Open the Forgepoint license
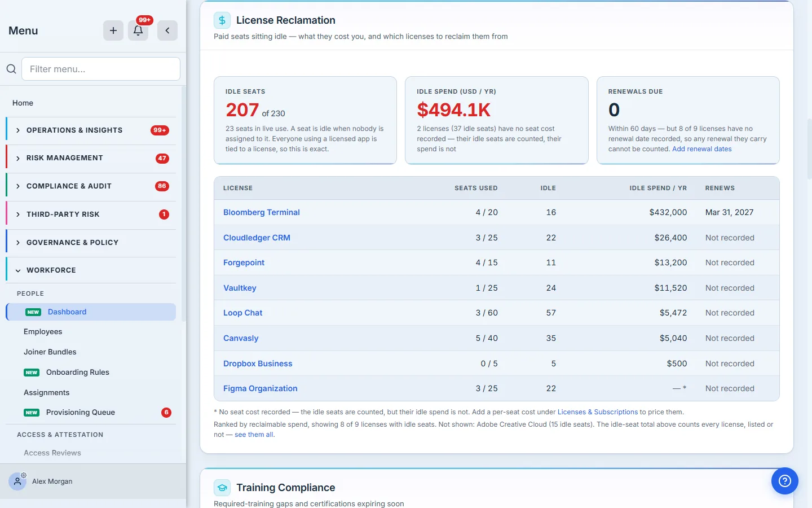This screenshot has width=812, height=508. coord(244,262)
